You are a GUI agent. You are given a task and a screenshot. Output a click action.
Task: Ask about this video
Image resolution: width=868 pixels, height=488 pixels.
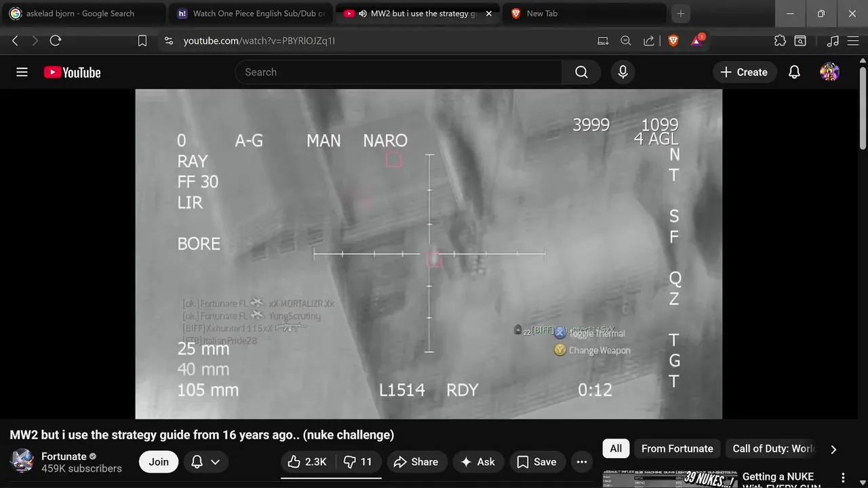pyautogui.click(x=478, y=462)
